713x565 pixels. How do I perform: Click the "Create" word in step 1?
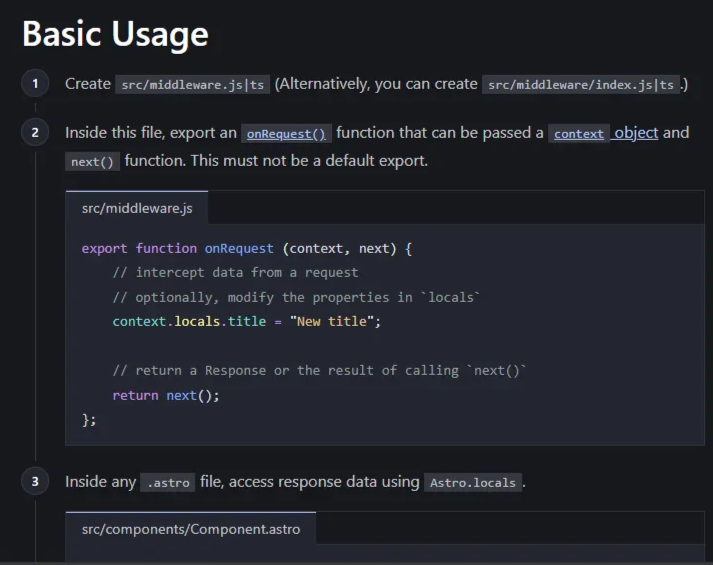[88, 84]
